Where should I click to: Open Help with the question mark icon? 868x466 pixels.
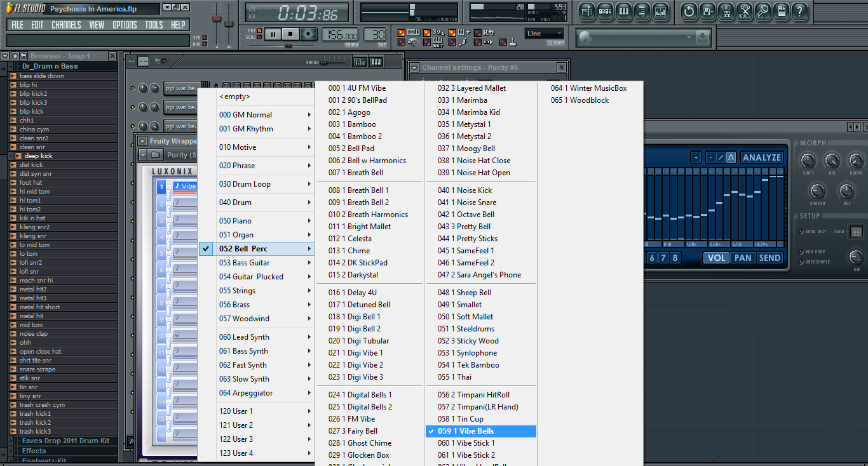(799, 11)
